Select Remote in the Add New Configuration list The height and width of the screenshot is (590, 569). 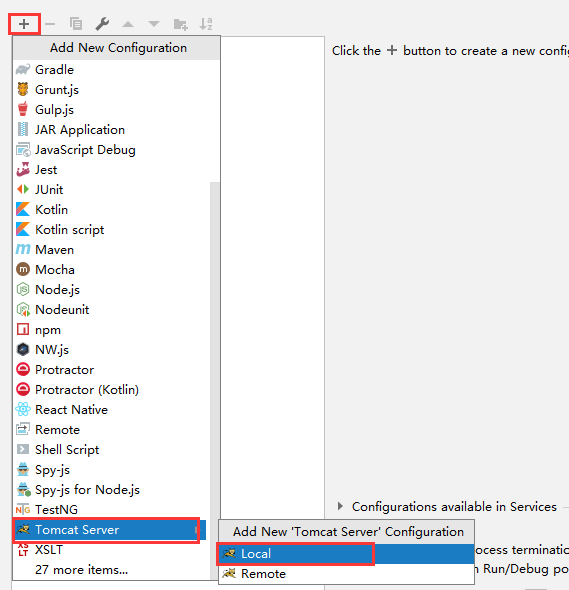(x=112, y=429)
